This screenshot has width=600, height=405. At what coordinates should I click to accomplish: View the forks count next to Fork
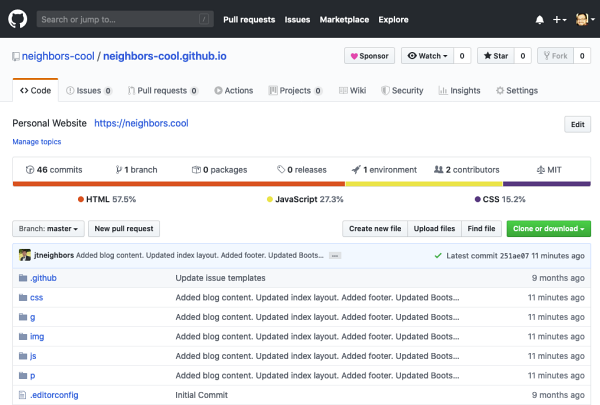582,56
